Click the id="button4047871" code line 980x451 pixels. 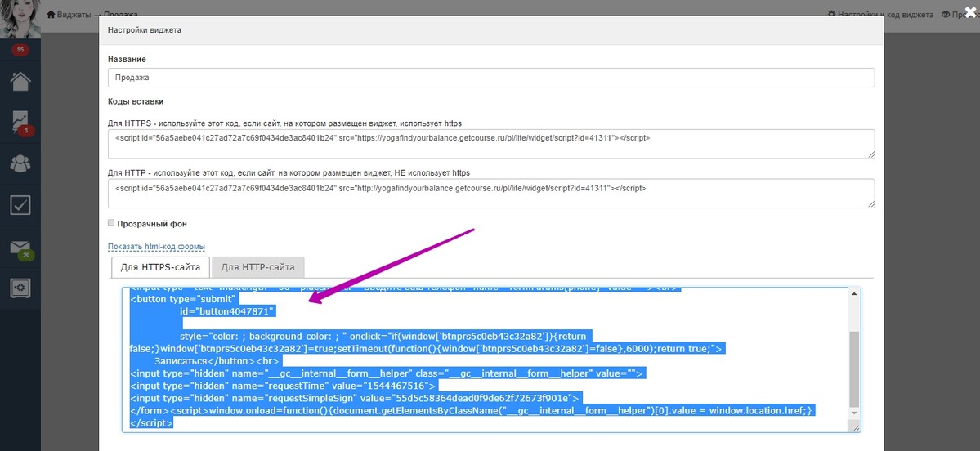point(227,311)
